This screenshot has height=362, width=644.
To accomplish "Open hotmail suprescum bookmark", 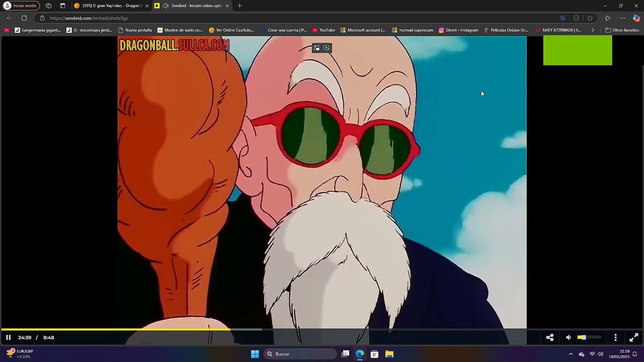I will 412,30.
